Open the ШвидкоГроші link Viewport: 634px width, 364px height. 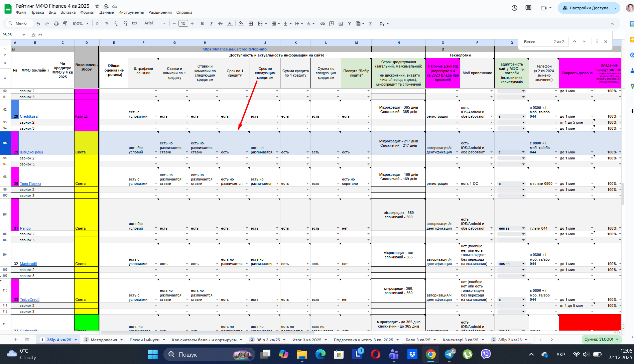click(x=31, y=152)
